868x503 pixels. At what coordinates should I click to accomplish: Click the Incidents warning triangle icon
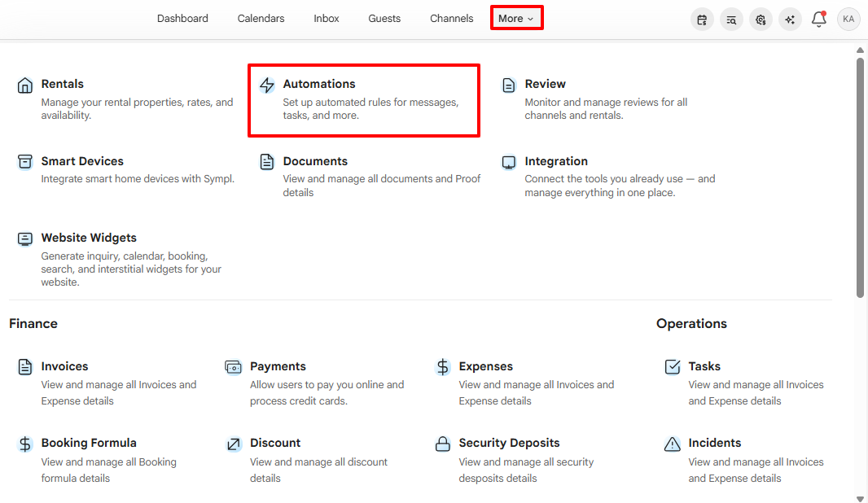(x=673, y=444)
